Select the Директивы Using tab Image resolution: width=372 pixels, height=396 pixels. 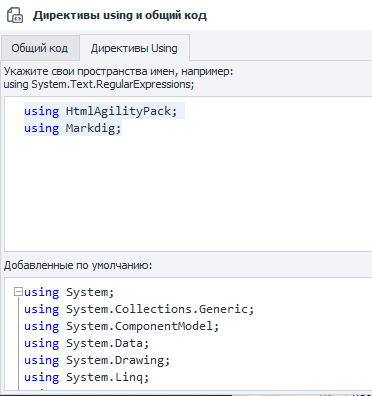pyautogui.click(x=134, y=48)
